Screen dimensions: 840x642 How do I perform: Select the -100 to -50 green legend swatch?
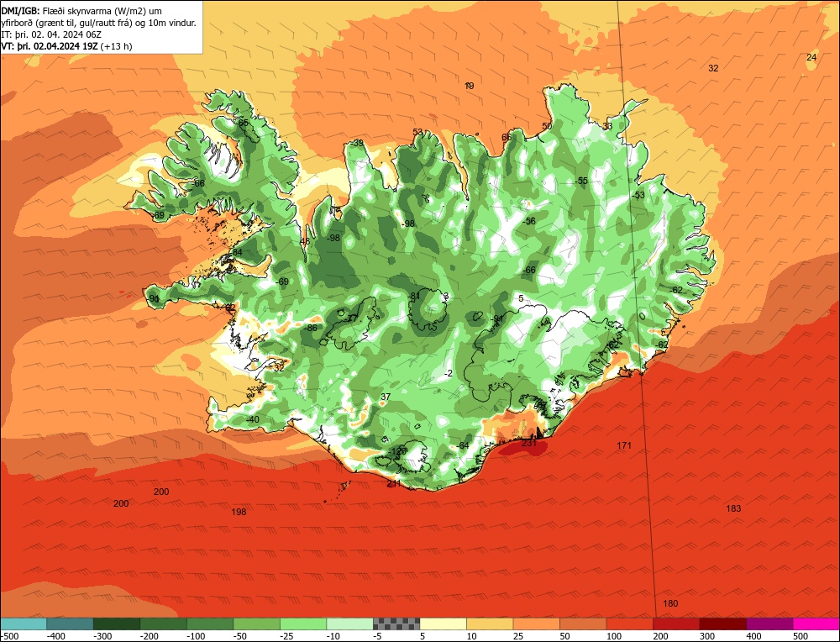pos(210,624)
